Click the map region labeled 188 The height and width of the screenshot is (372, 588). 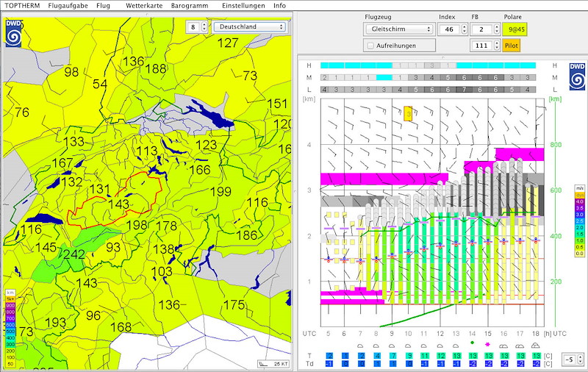tap(156, 68)
